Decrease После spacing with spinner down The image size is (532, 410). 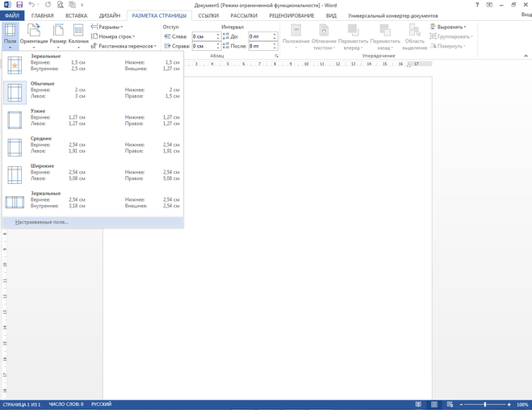tap(274, 48)
